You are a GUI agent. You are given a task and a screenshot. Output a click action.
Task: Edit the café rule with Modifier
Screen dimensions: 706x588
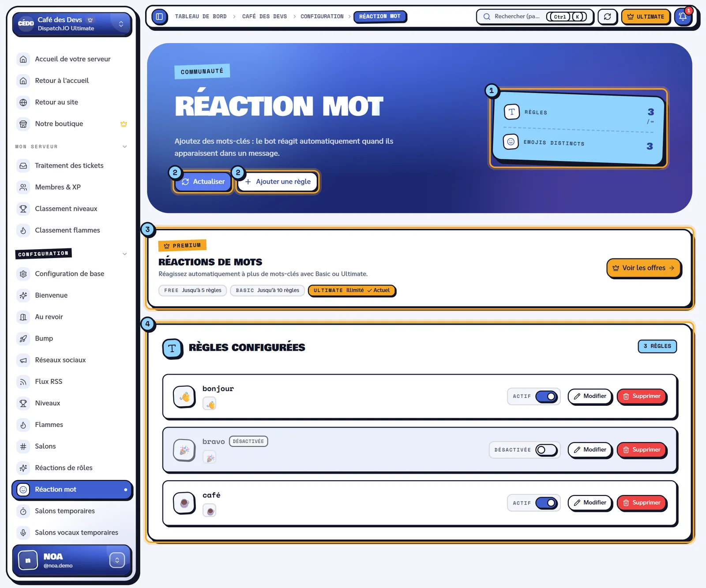coord(590,503)
